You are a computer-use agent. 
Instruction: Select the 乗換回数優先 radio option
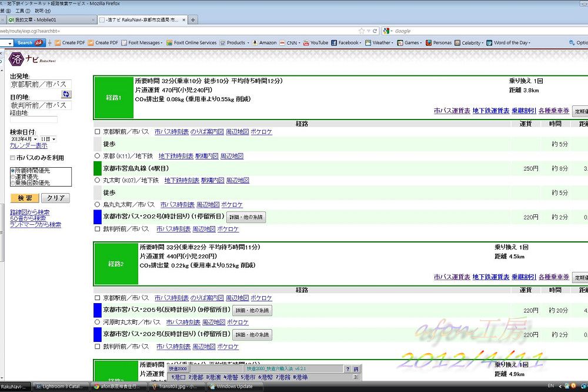[x=12, y=182]
